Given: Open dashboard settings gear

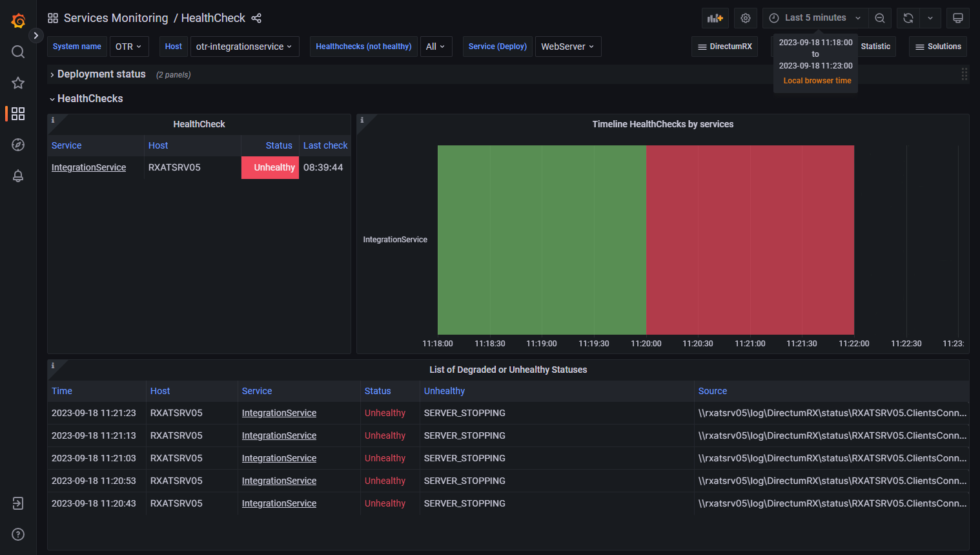Looking at the screenshot, I should pyautogui.click(x=745, y=18).
